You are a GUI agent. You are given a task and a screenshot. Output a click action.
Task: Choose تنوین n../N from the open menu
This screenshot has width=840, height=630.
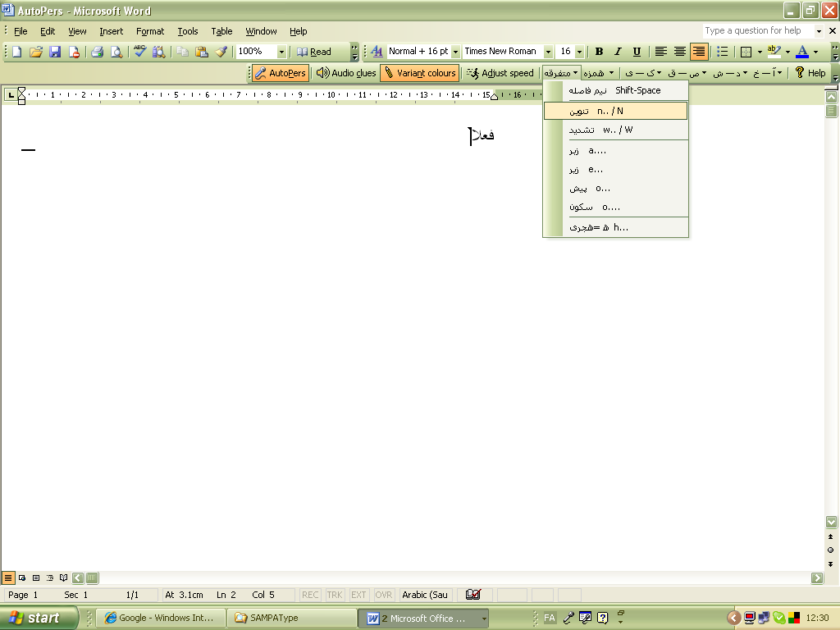pyautogui.click(x=615, y=110)
